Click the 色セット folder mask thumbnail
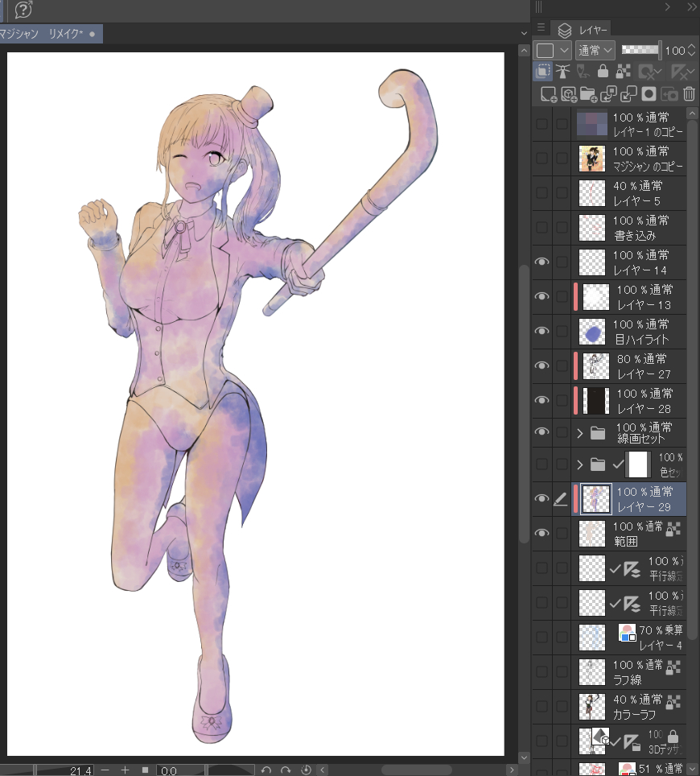This screenshot has height=776, width=700. point(638,464)
